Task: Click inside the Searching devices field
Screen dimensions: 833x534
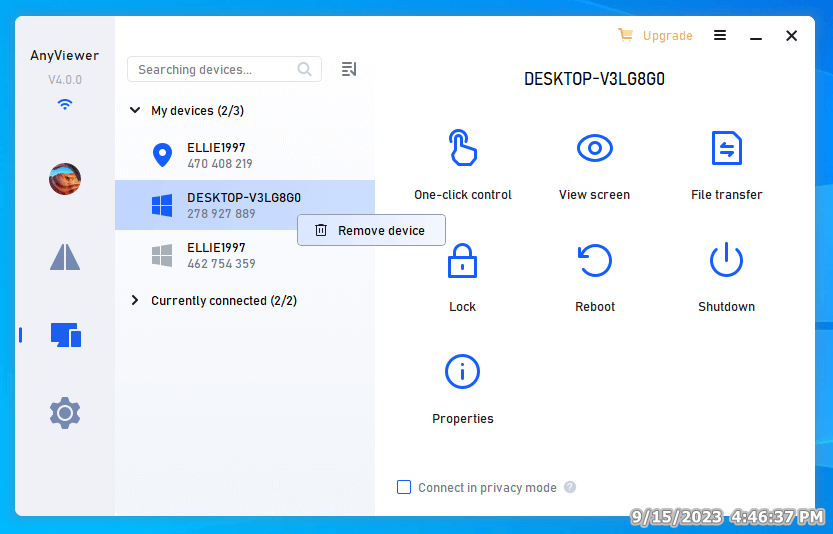Action: (x=224, y=69)
